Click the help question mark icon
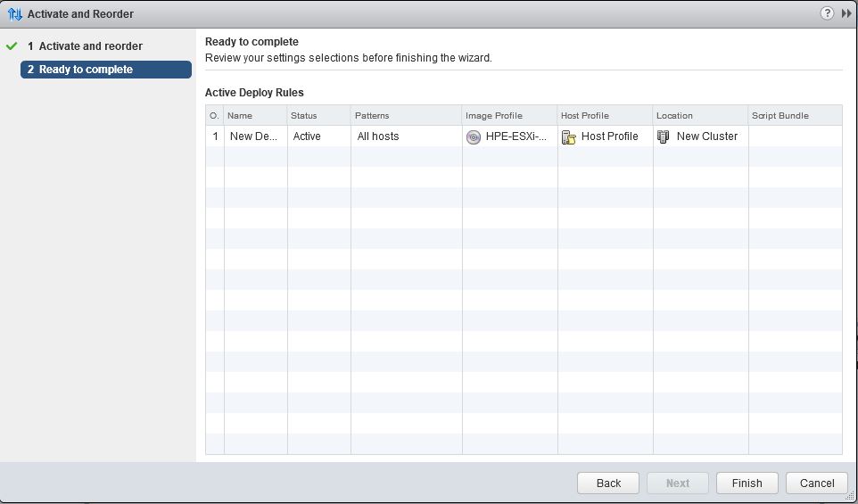This screenshot has height=504, width=858. click(x=827, y=13)
